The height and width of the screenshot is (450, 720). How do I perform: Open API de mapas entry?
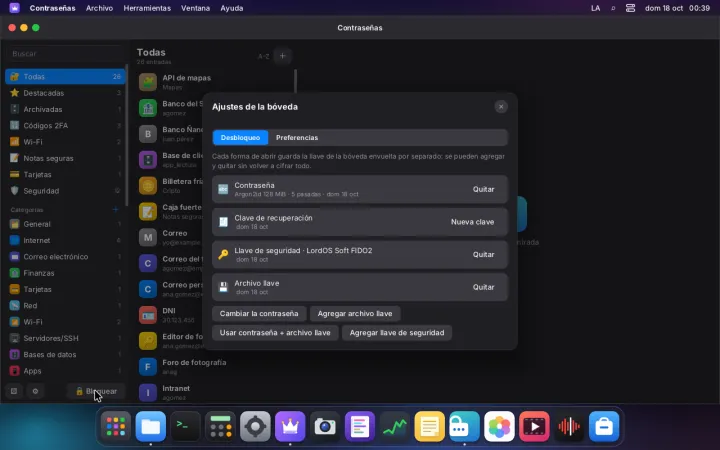(216, 82)
